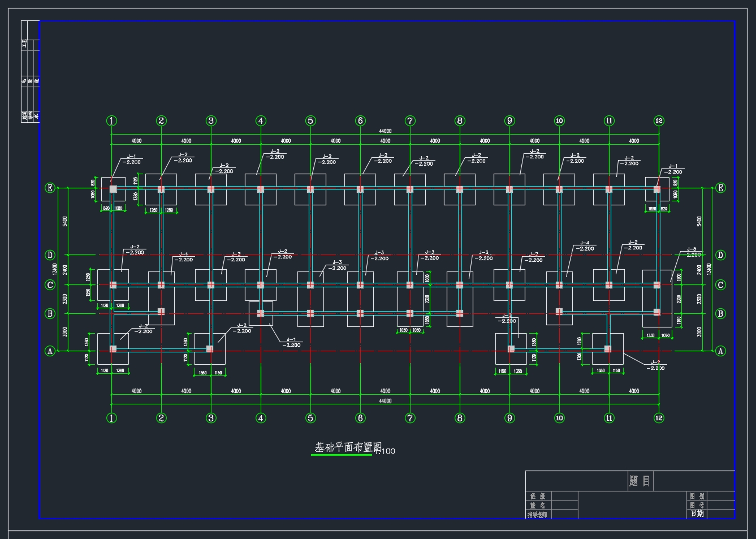Click right grid axis bubble A
Image resolution: width=756 pixels, height=539 pixels.
click(720, 351)
